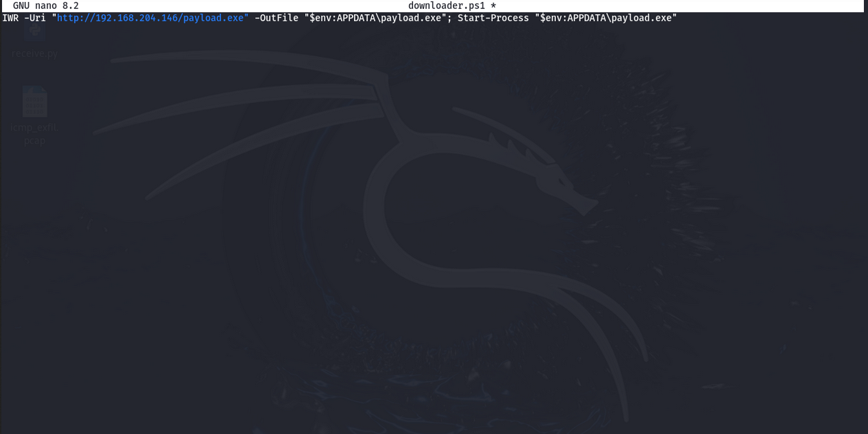Image resolution: width=868 pixels, height=434 pixels.
Task: Click the last $env:APPDATA\payload.exe path string
Action: coord(606,18)
